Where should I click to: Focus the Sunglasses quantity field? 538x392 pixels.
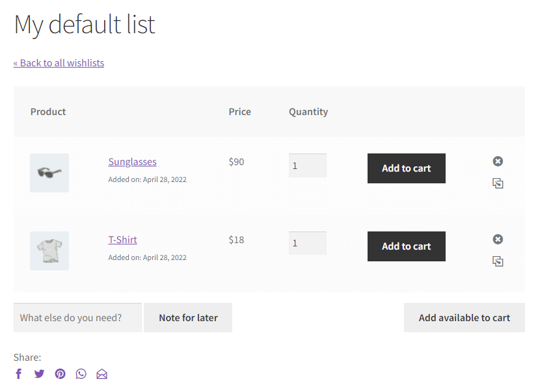(307, 166)
